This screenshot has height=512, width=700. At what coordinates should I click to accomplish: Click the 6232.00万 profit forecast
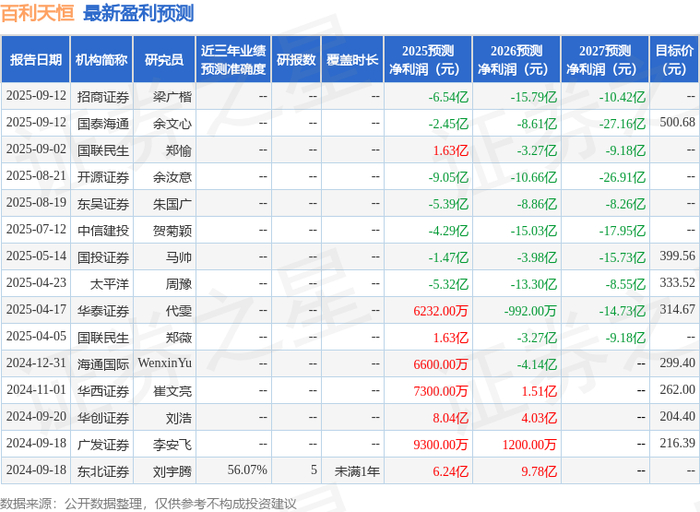coord(440,311)
